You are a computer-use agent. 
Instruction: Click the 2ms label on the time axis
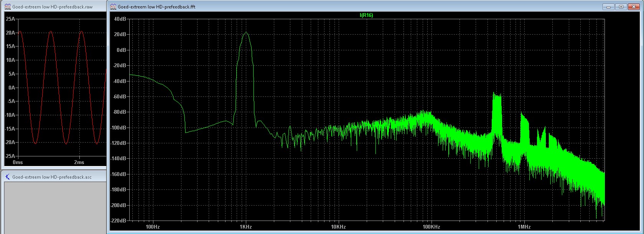(79, 162)
